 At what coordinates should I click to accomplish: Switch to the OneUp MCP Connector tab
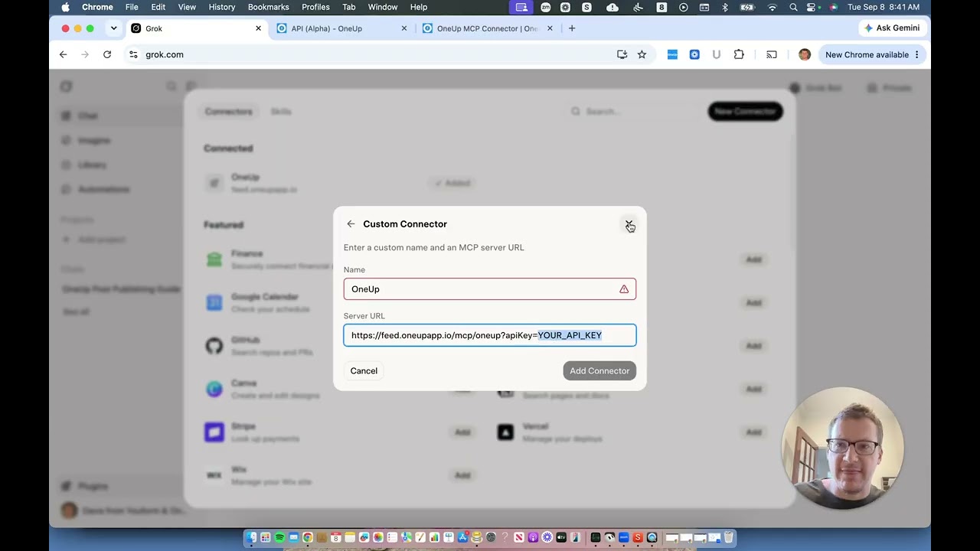[x=487, y=28]
